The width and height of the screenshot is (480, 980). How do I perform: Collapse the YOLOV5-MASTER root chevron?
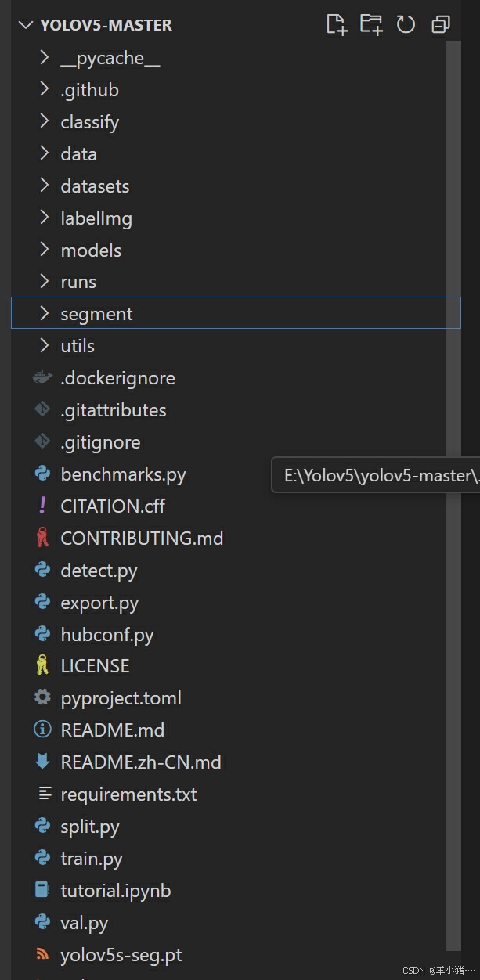tap(26, 25)
